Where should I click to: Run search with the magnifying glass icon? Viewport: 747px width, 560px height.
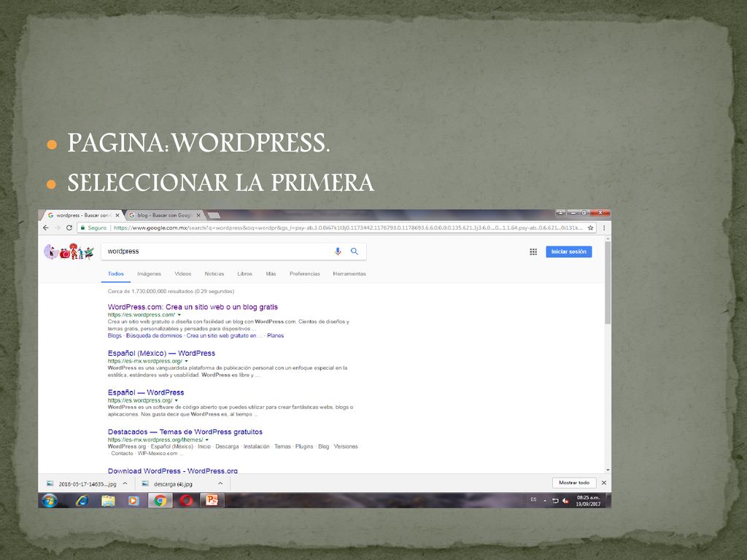tap(355, 251)
